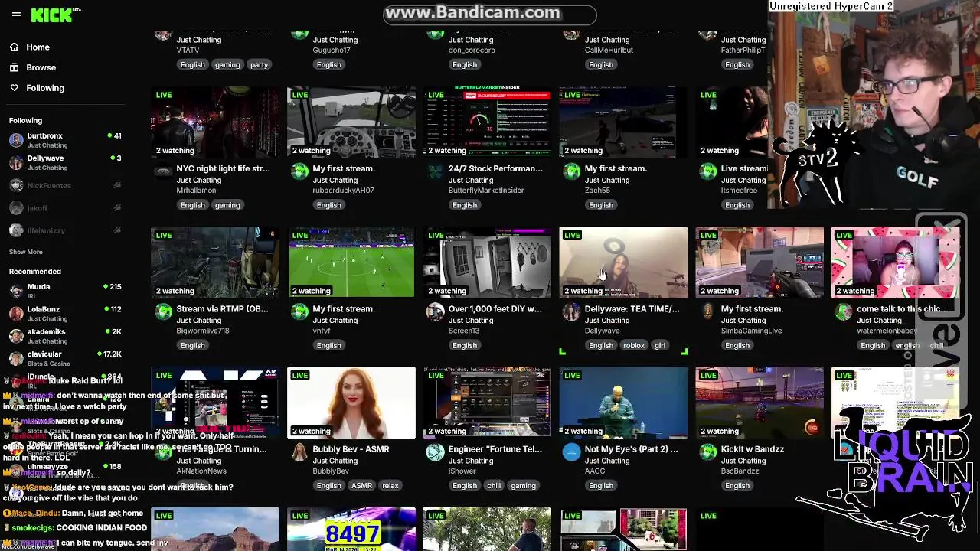Select ASMR tag under Bubbly Bev
Screen dimensions: 980x551
361,485
